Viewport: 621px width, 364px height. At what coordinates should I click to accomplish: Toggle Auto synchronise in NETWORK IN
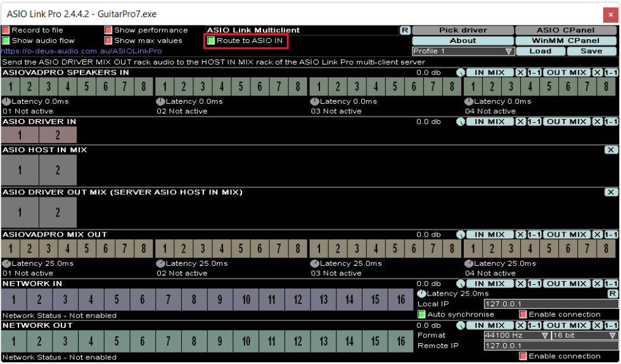tap(422, 314)
